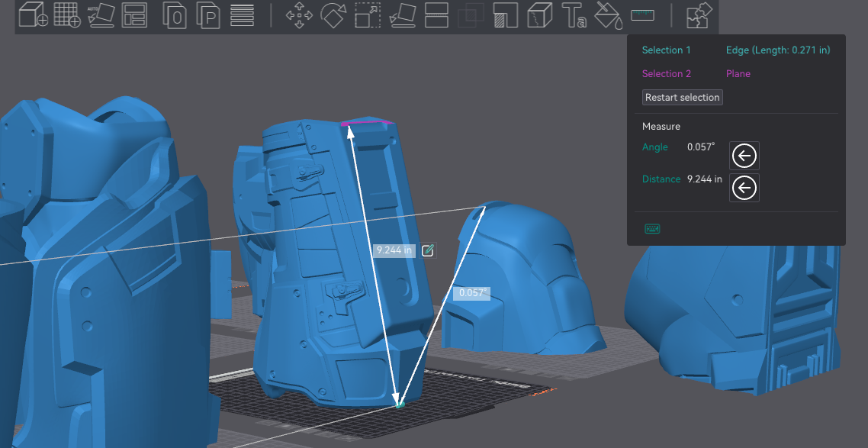Select the Lay on face tool
Screen dimensions: 868x448
click(402, 15)
